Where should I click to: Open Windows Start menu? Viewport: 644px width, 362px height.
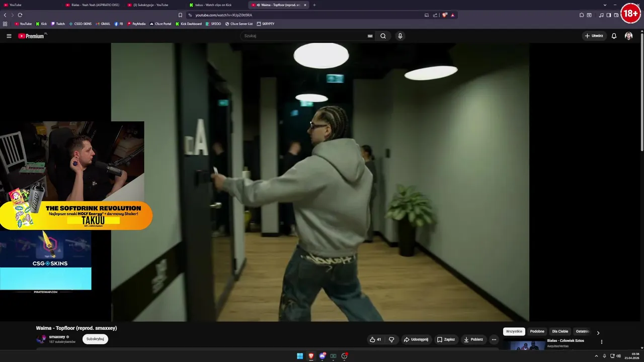[300, 356]
